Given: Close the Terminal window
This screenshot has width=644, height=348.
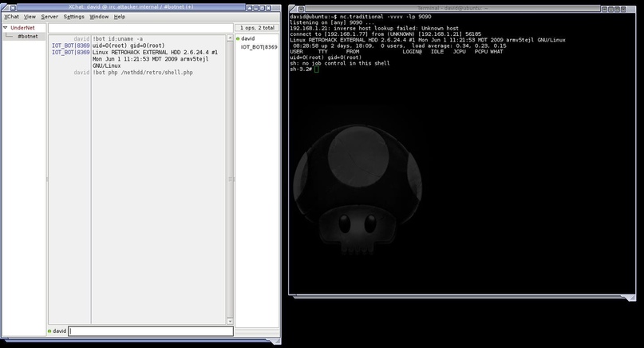Looking at the screenshot, I should point(623,9).
